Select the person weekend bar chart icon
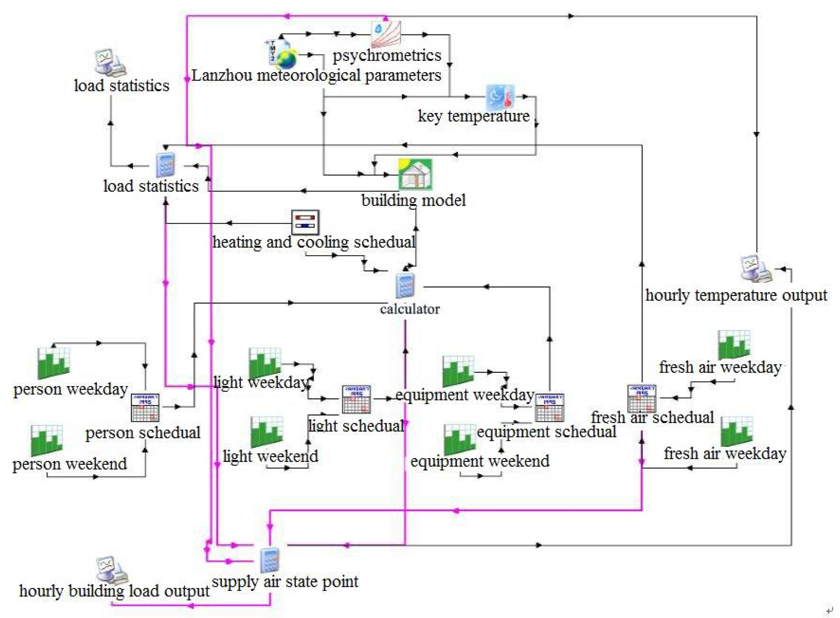Viewport: 840px width, 618px height. point(46,440)
